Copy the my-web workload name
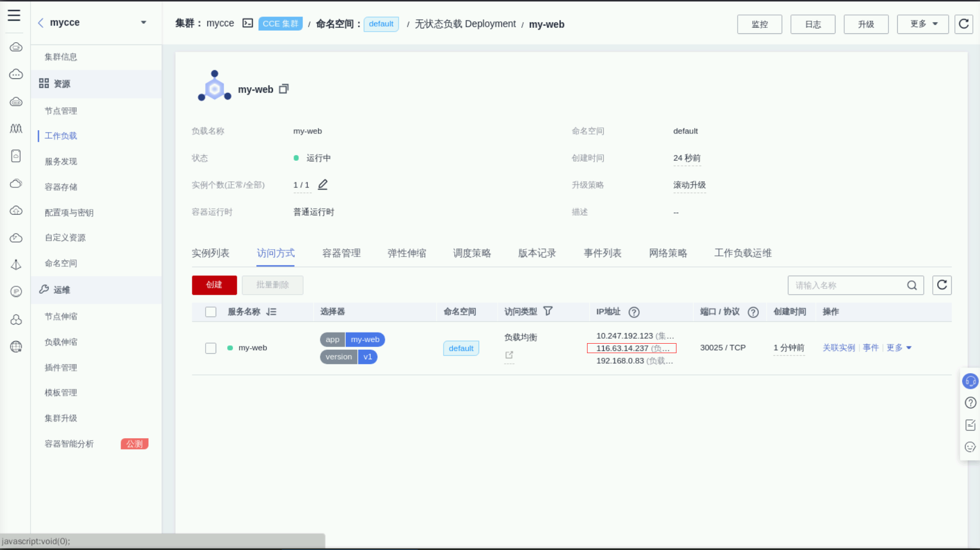The image size is (980, 550). point(284,89)
